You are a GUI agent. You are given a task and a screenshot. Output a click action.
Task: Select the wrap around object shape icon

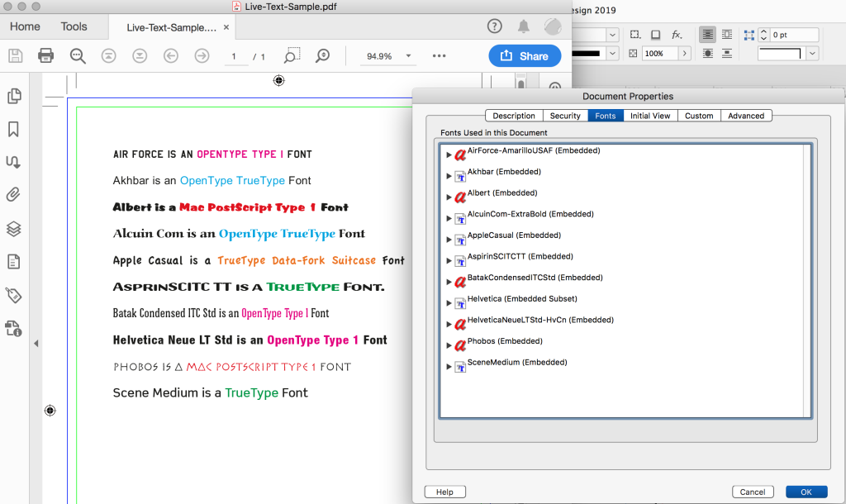pyautogui.click(x=708, y=54)
